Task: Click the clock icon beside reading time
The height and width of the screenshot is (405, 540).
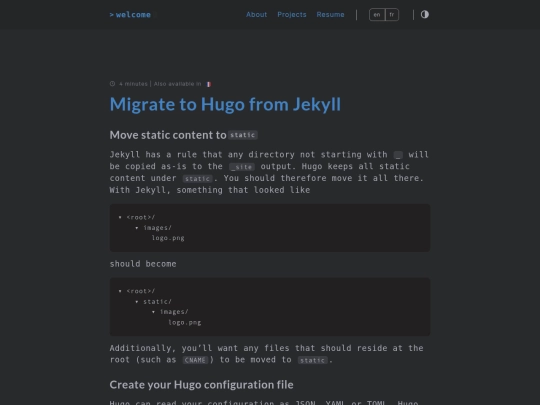Action: pos(112,84)
